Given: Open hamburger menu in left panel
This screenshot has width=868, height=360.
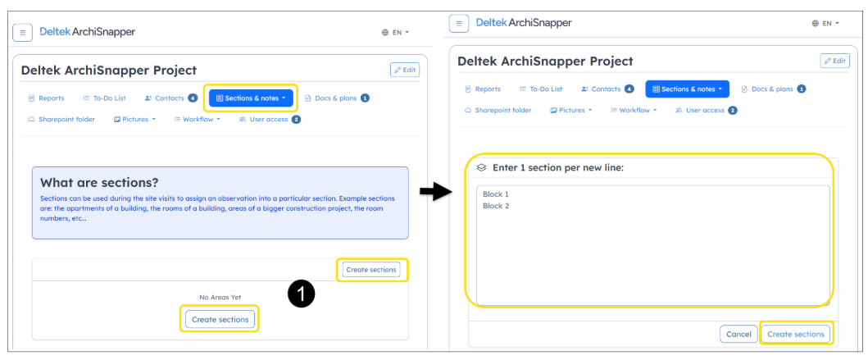Looking at the screenshot, I should point(22,33).
